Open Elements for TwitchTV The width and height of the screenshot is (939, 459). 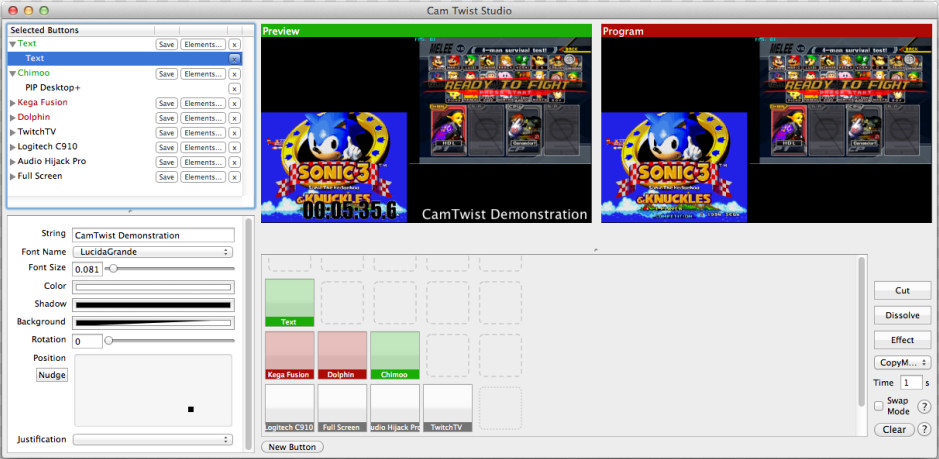pos(203,132)
